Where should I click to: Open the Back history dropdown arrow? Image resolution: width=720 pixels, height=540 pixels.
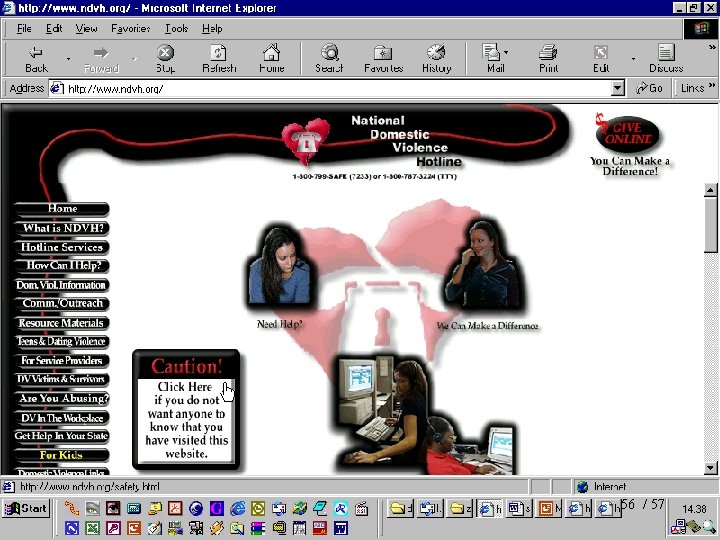[x=68, y=59]
